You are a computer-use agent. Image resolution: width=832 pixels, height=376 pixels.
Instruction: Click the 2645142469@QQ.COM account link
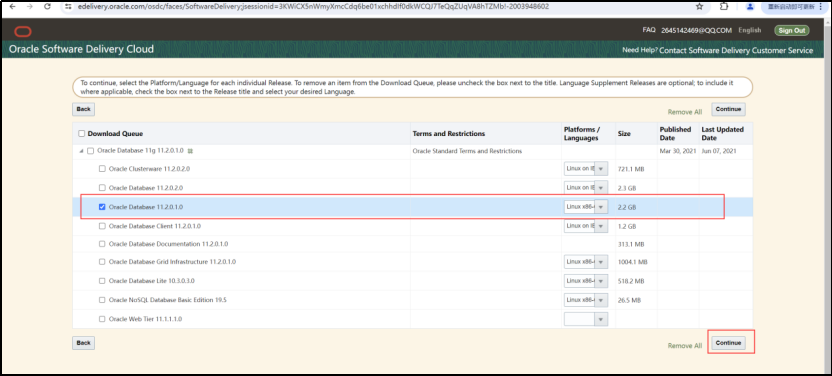(x=696, y=30)
